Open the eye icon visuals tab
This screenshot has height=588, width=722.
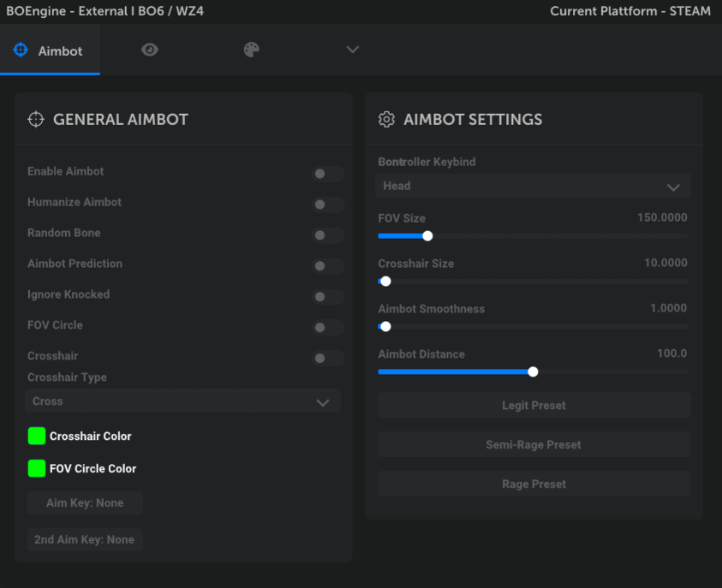point(150,50)
